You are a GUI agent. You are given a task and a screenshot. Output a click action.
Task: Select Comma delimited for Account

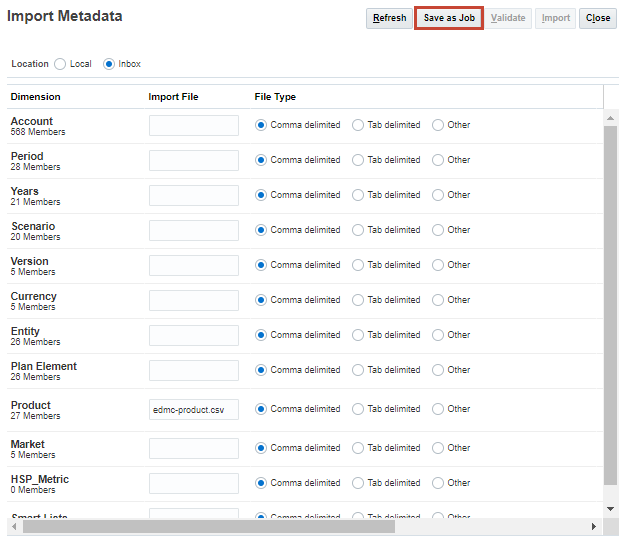[261, 125]
